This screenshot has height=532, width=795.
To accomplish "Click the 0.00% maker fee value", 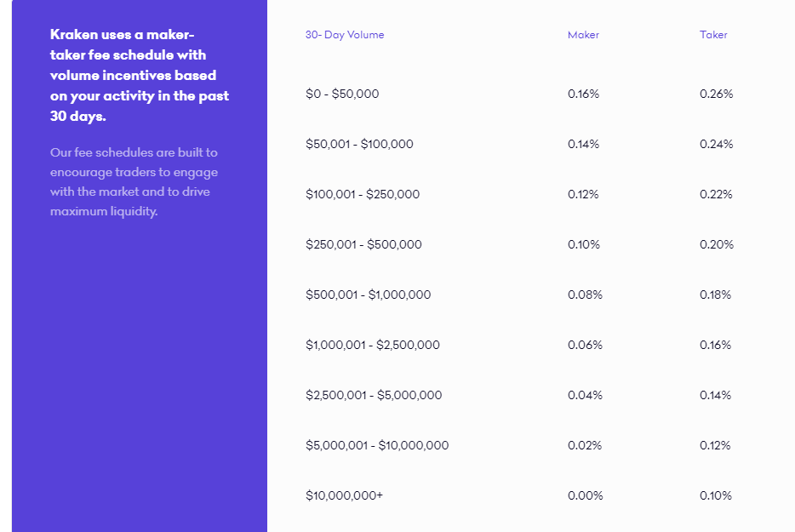I will (x=585, y=495).
